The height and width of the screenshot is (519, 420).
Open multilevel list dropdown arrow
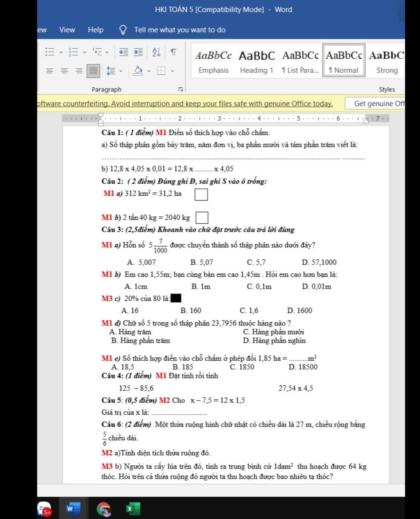pyautogui.click(x=107, y=52)
